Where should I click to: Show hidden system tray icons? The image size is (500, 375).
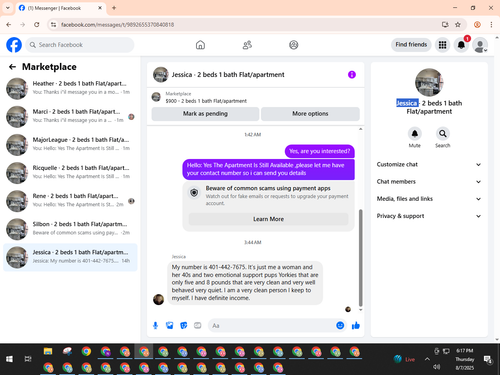pos(427,359)
